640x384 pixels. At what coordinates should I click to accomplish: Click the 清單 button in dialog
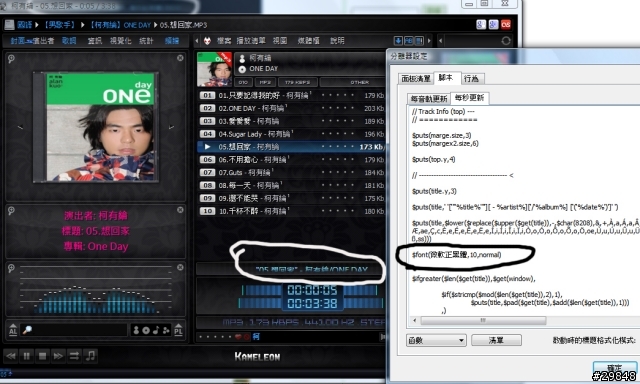click(x=496, y=340)
